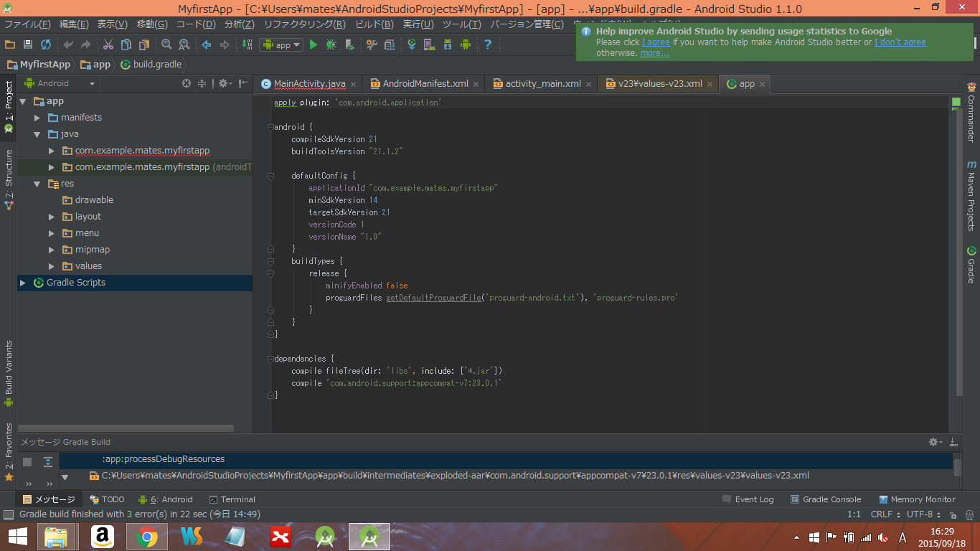The width and height of the screenshot is (980, 551).
Task: Run the app with green play icon
Action: (x=313, y=44)
